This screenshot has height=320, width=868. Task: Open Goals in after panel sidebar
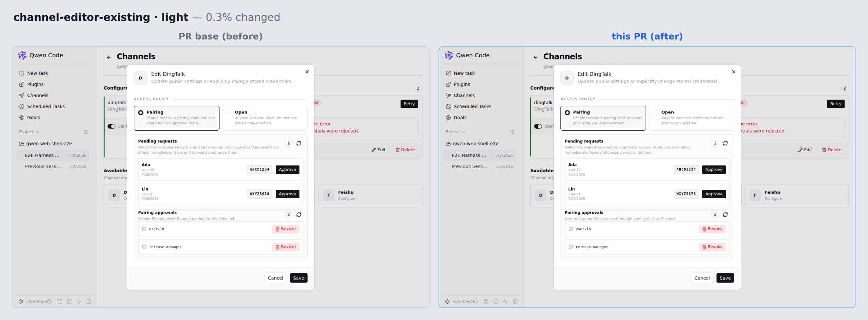(x=456, y=118)
